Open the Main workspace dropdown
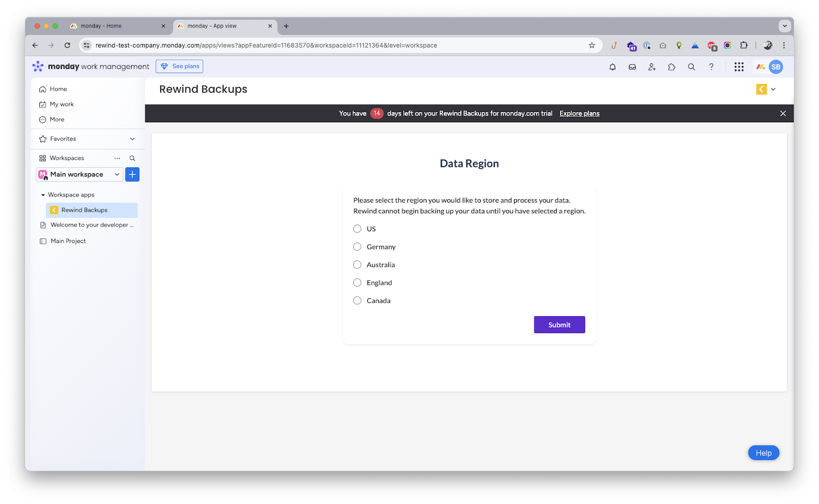819x504 pixels. tap(79, 174)
